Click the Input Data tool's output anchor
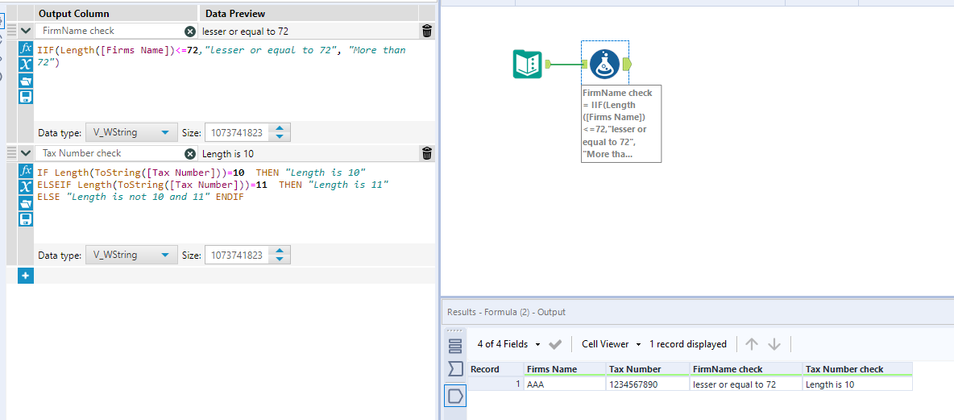Viewport: 954px width, 420px height. point(548,64)
